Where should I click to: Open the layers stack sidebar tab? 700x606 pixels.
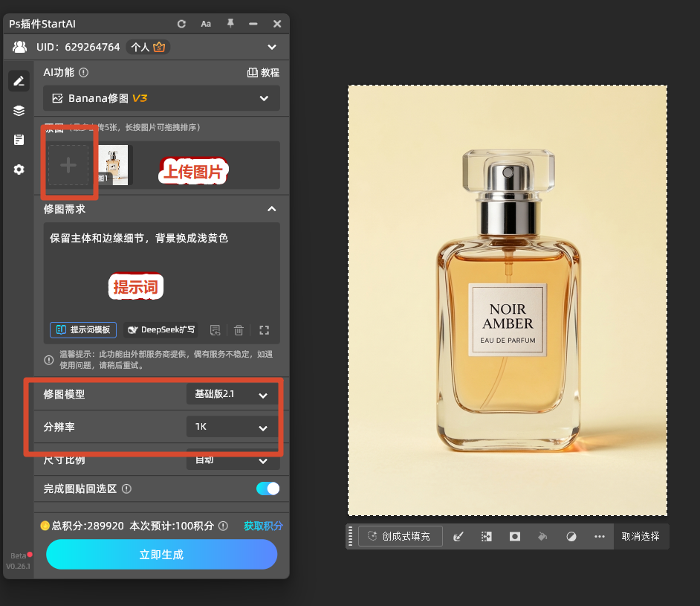tap(19, 110)
